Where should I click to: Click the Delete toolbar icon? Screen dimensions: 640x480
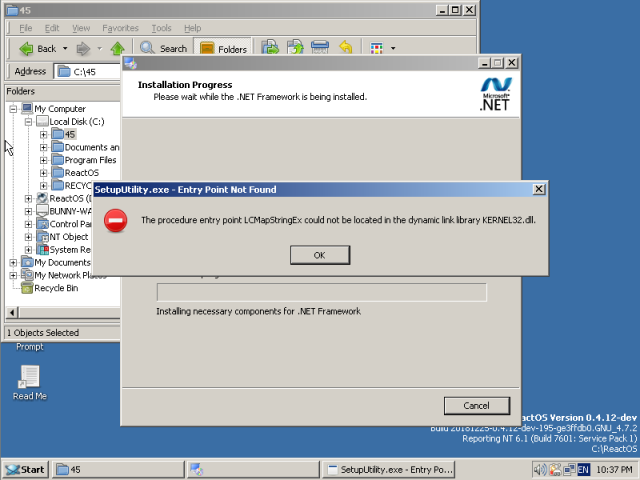320,48
